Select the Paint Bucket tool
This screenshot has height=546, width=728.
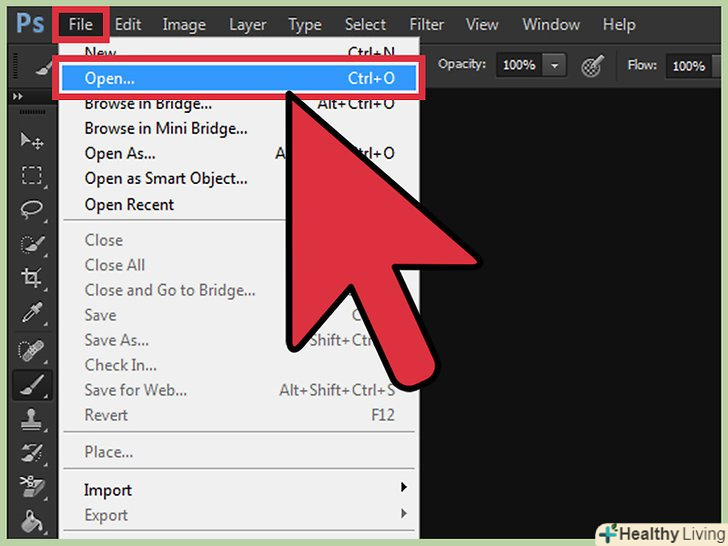pos(32,521)
